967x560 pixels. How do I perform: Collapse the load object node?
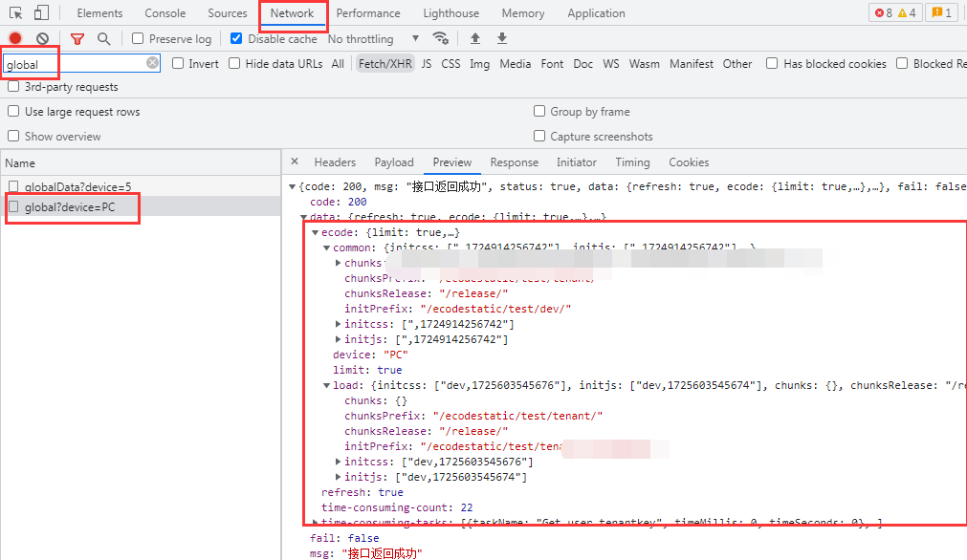tap(327, 386)
